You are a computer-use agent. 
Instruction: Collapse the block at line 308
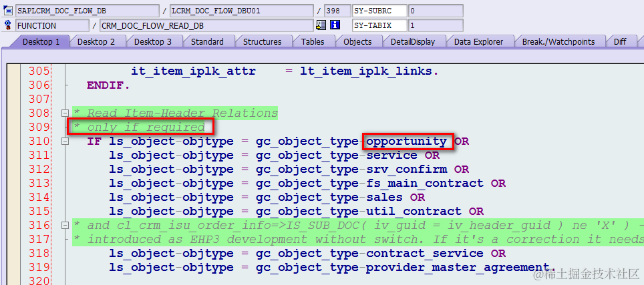coord(65,113)
